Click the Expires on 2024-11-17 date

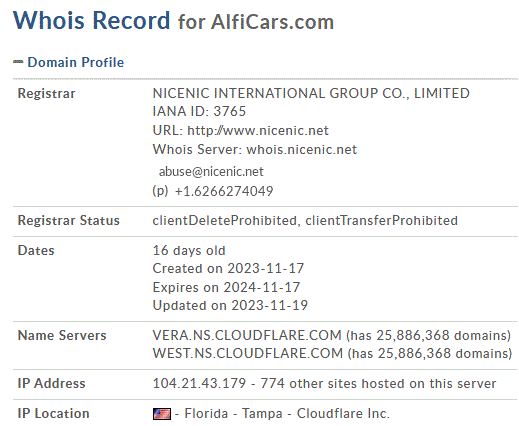226,287
